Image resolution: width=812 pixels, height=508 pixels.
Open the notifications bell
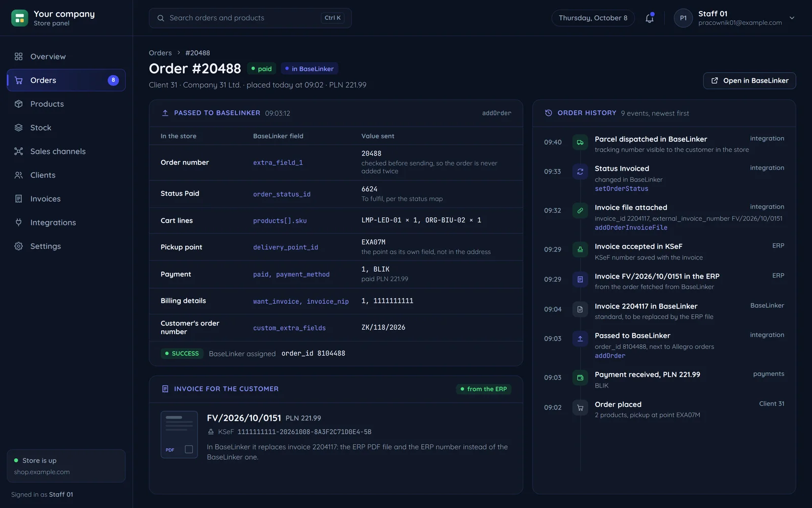650,18
